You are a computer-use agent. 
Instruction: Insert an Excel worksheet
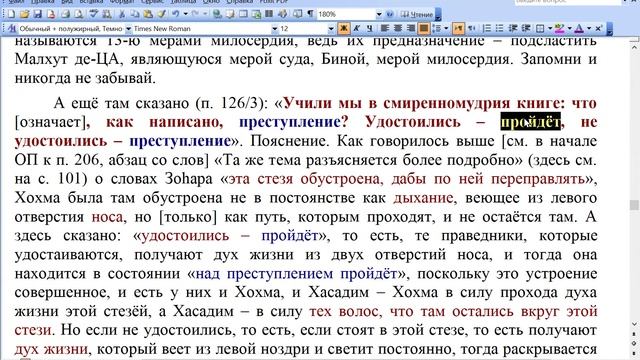click(256, 14)
